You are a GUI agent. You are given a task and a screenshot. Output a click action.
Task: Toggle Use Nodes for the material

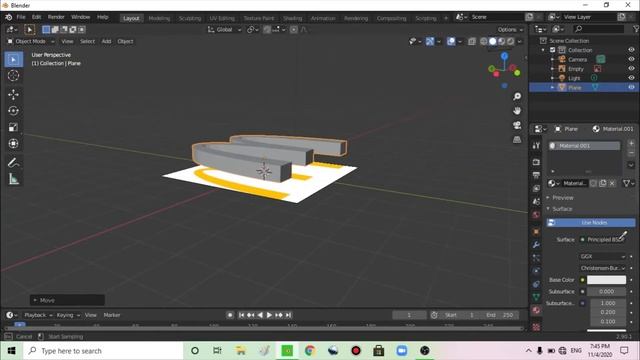(591, 222)
